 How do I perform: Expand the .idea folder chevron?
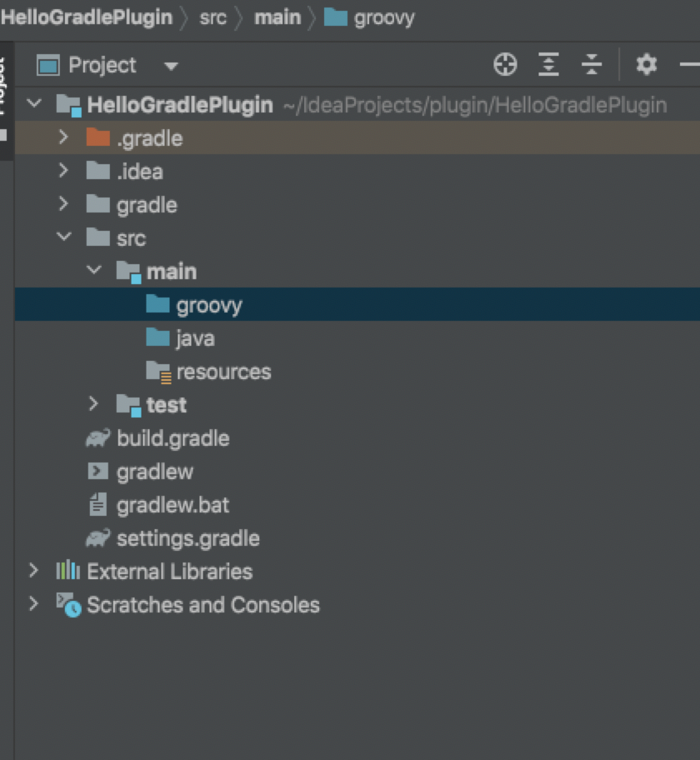tap(63, 171)
